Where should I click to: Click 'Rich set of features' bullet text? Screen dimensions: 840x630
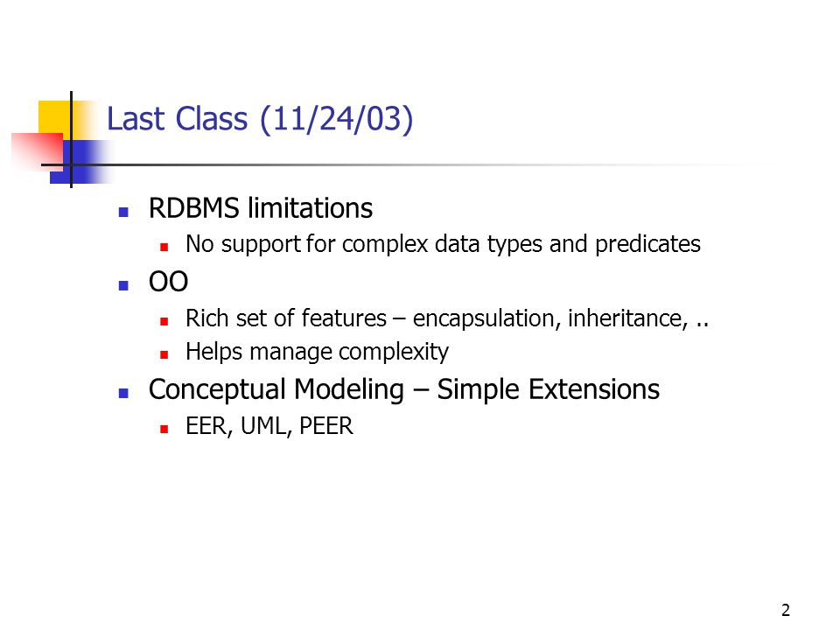(447, 318)
